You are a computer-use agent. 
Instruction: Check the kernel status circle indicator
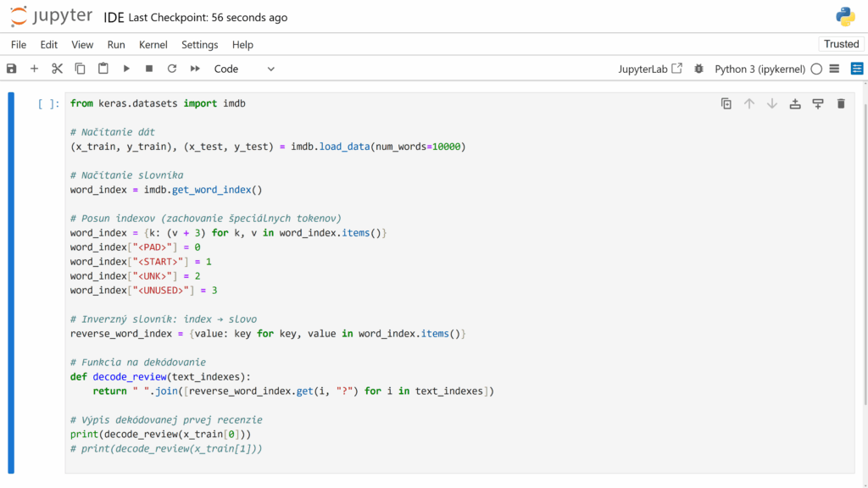tap(816, 69)
